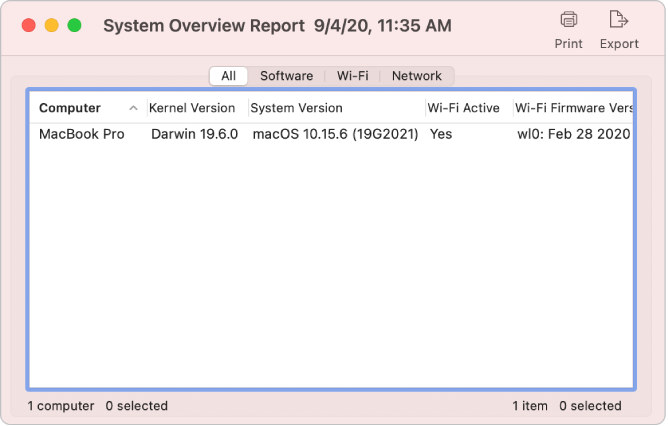Open the Software tab
This screenshot has height=426, width=668.
pos(286,76)
